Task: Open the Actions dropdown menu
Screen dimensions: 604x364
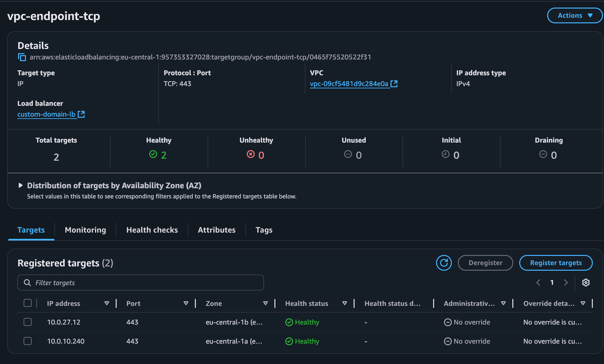Action: [574, 15]
